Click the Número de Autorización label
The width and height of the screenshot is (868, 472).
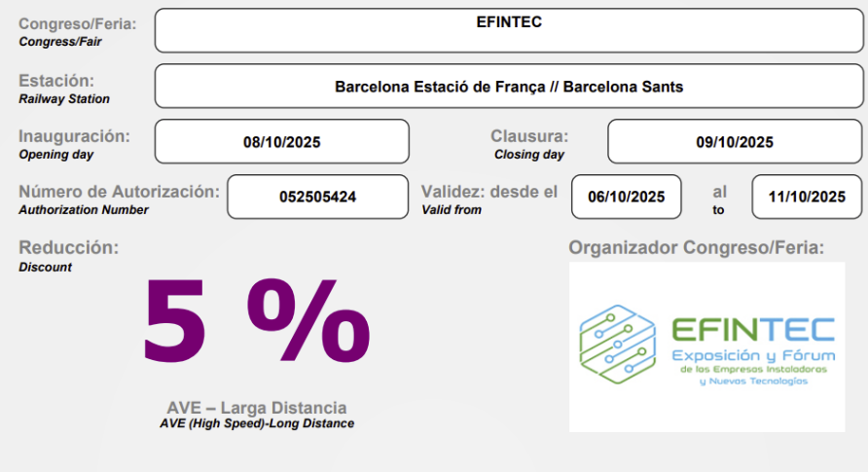[119, 192]
